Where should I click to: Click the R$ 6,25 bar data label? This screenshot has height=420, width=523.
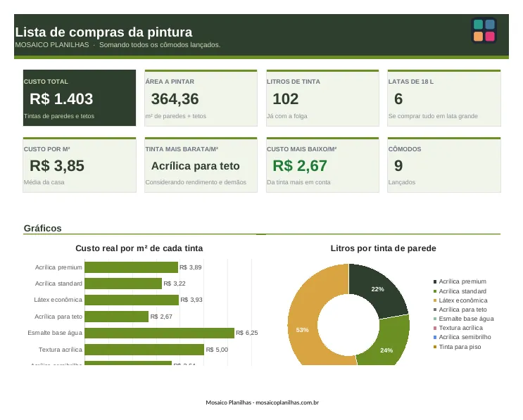pos(247,333)
